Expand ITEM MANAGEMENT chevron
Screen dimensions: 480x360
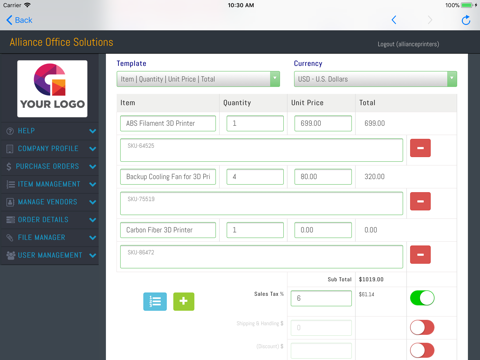point(93,184)
